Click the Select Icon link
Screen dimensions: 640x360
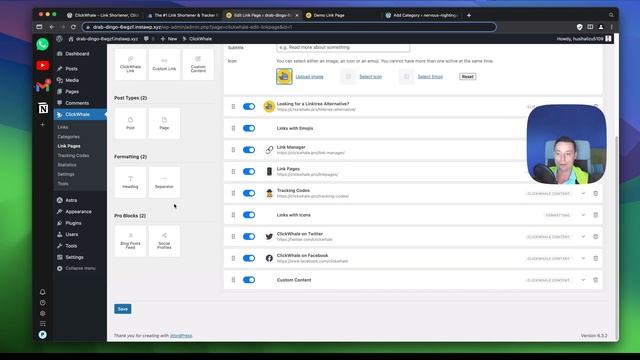[x=371, y=77]
